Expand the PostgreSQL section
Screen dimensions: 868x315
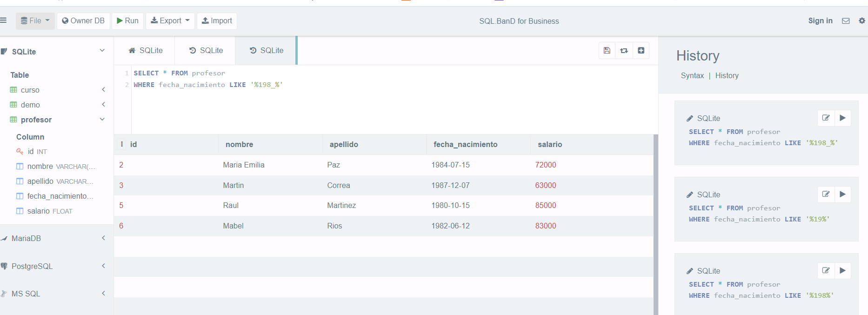103,266
